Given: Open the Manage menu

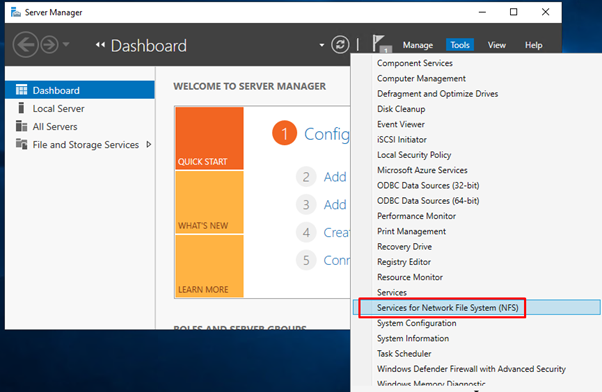Looking at the screenshot, I should click(418, 45).
